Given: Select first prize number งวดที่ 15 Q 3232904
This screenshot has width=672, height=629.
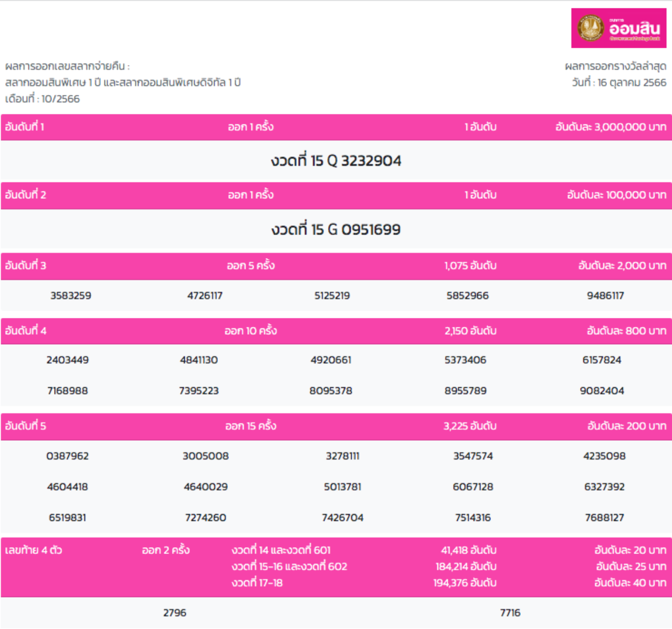Looking at the screenshot, I should 336,161.
